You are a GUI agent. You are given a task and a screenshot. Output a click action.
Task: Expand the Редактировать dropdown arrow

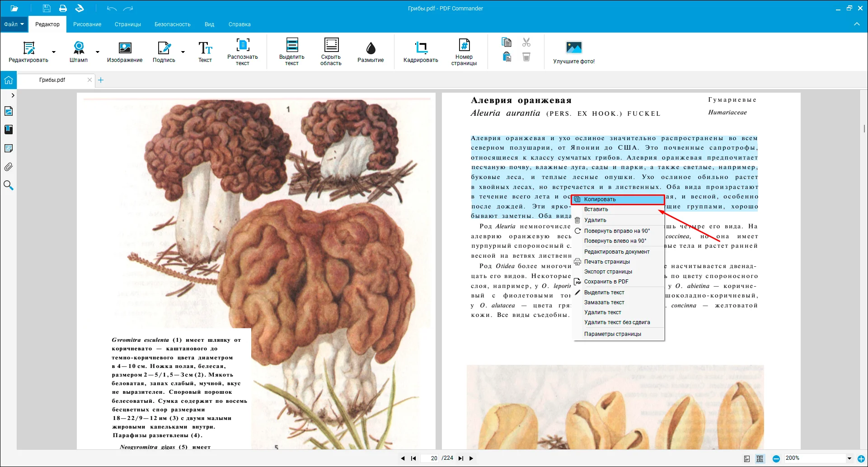click(x=54, y=52)
